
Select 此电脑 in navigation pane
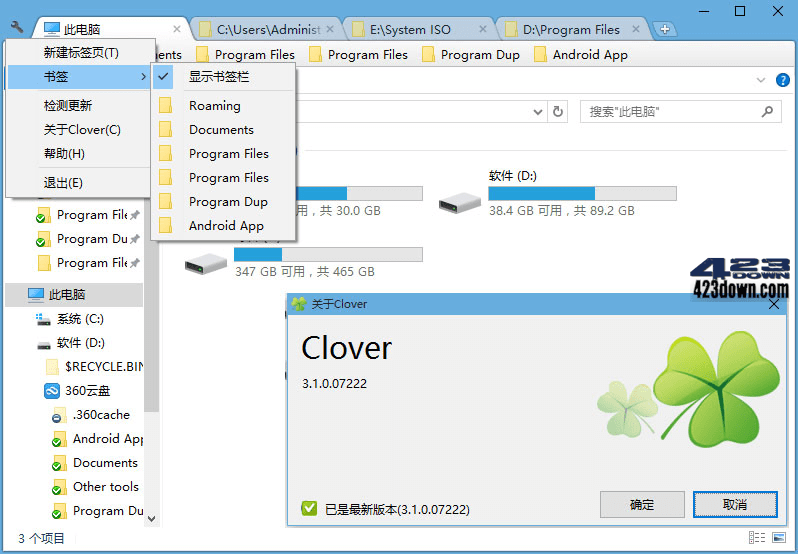(x=75, y=295)
